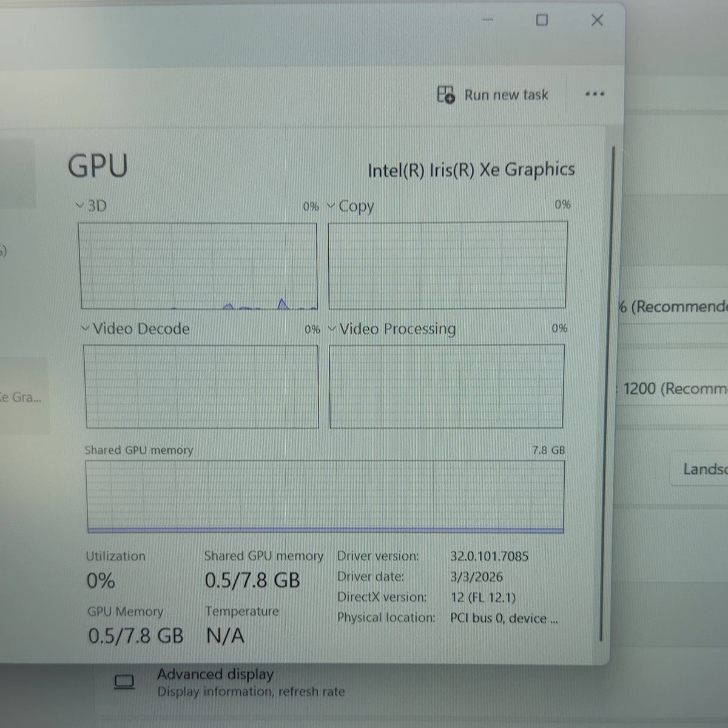Viewport: 728px width, 728px height.
Task: Click the driver date 3/3/2026 value
Action: pos(476,576)
